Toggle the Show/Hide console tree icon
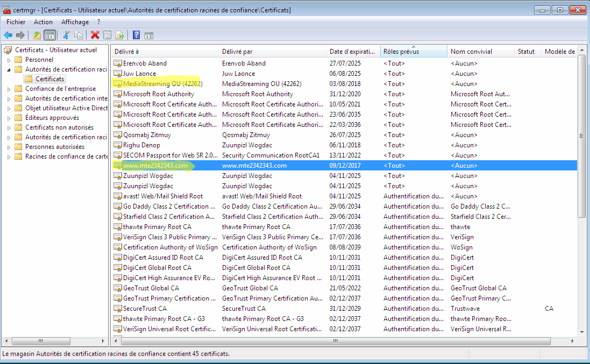Image resolution: width=590 pixels, height=364 pixels. [49, 35]
